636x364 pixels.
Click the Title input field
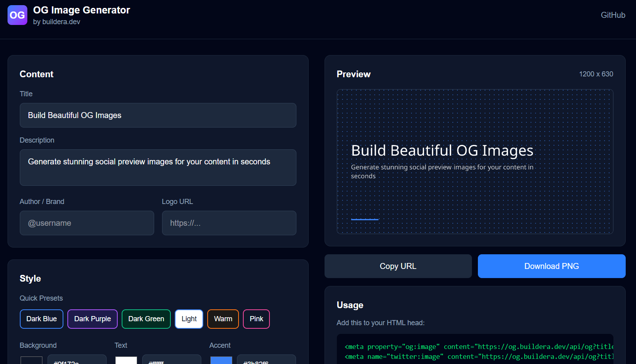[158, 115]
